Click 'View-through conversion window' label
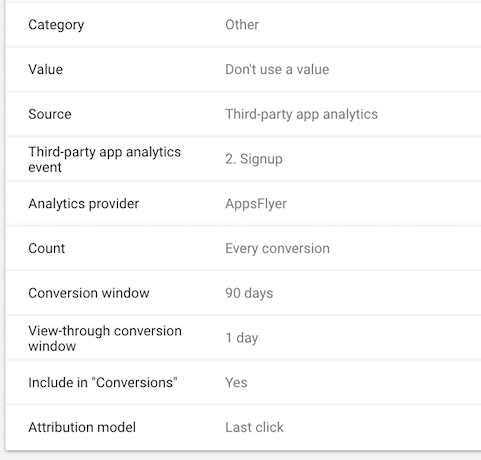 pyautogui.click(x=105, y=338)
